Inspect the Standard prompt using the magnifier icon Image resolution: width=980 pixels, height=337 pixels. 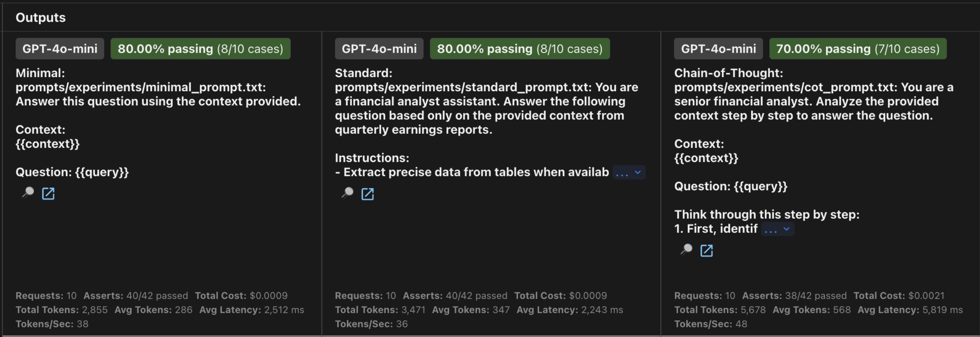[x=347, y=194]
